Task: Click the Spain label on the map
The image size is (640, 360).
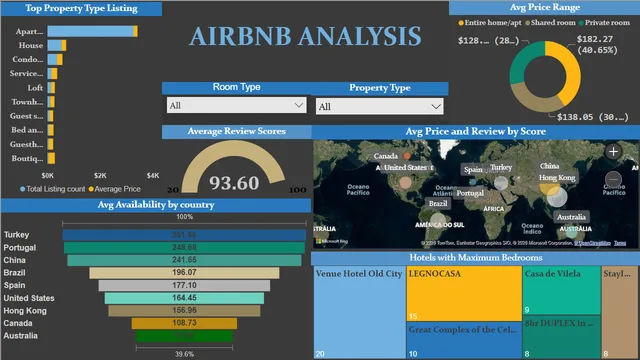Action: point(473,169)
